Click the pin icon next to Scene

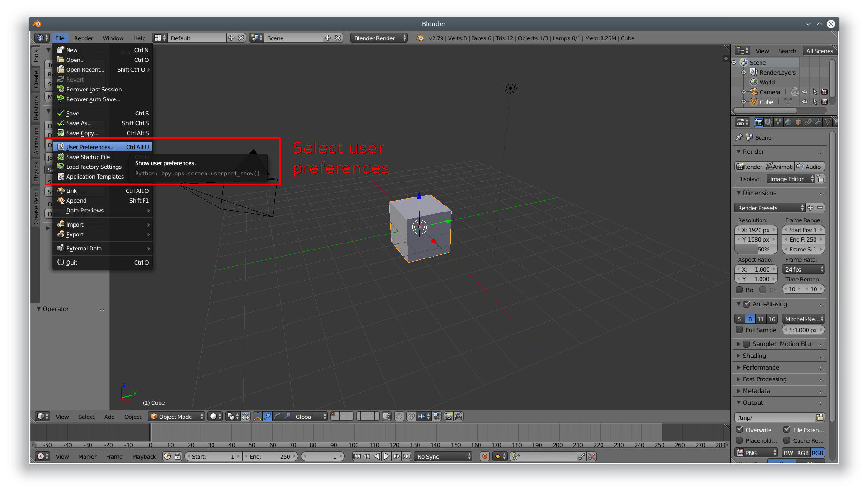click(x=739, y=137)
